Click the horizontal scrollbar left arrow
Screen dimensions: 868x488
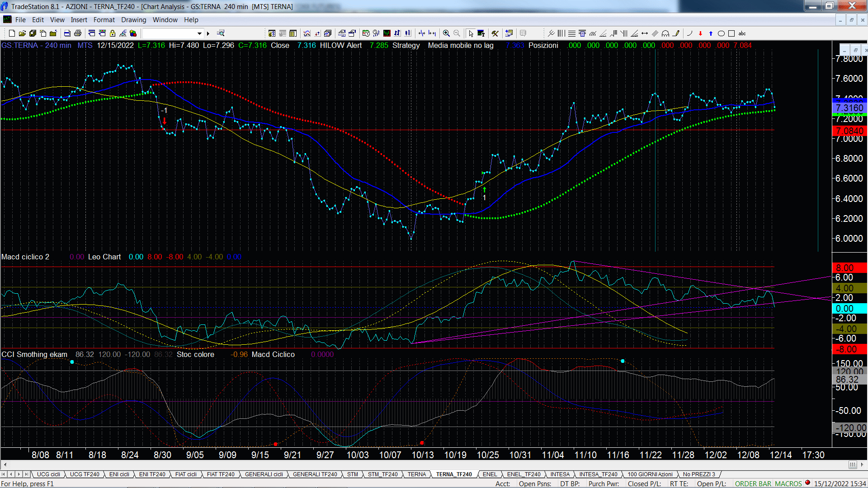click(5, 465)
